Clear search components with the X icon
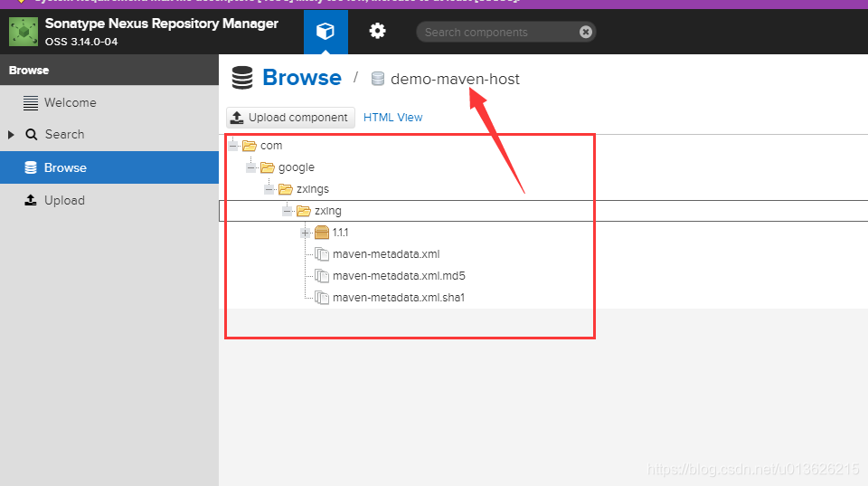Screen dimensions: 868x486 click(585, 33)
